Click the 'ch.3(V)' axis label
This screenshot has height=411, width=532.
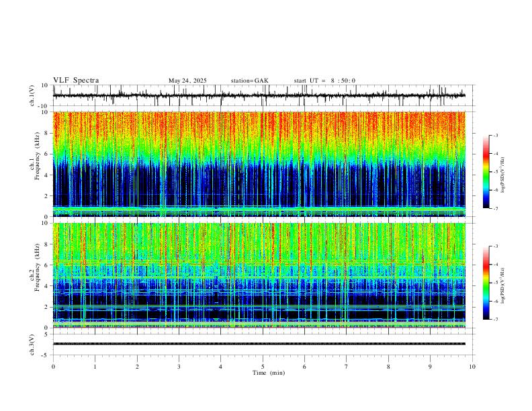pyautogui.click(x=32, y=345)
